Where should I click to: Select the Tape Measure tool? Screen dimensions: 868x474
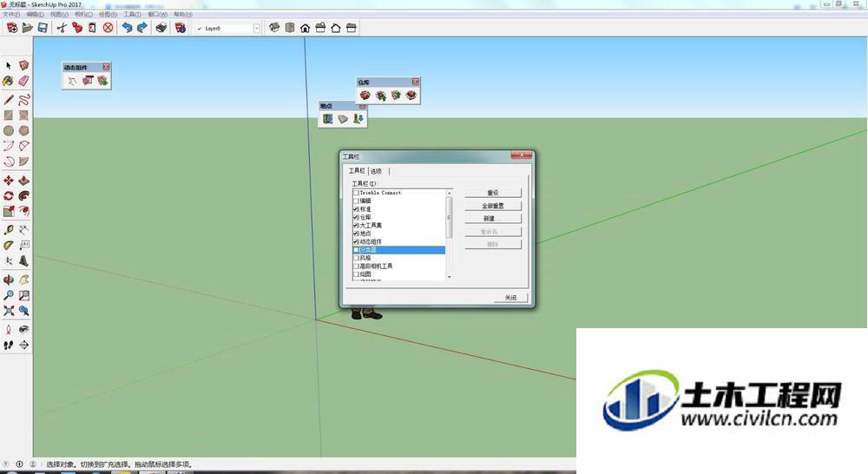(x=9, y=230)
